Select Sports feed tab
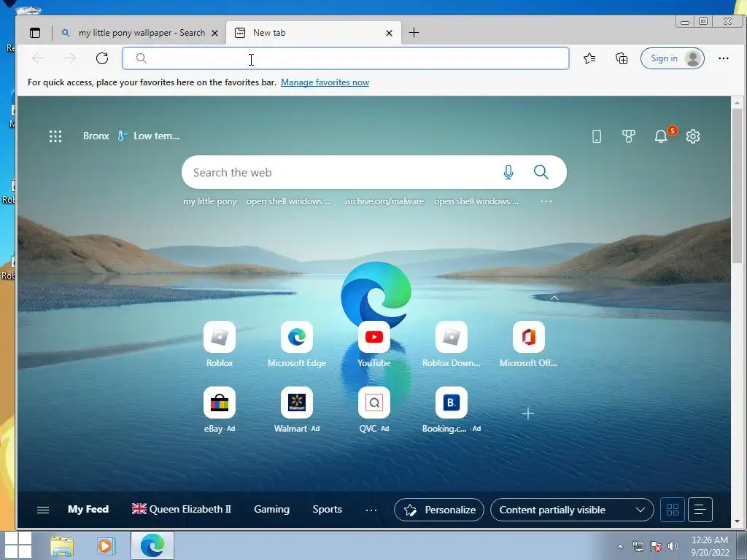 (328, 509)
